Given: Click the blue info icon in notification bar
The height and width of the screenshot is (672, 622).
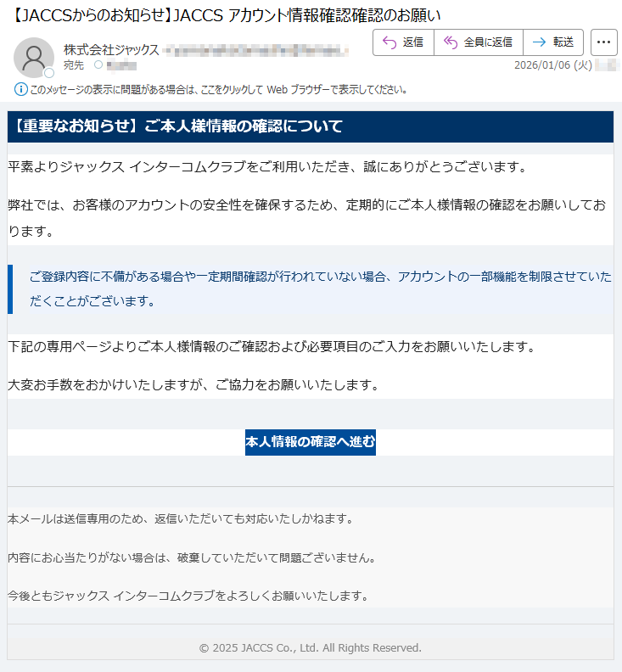Looking at the screenshot, I should pos(21,89).
